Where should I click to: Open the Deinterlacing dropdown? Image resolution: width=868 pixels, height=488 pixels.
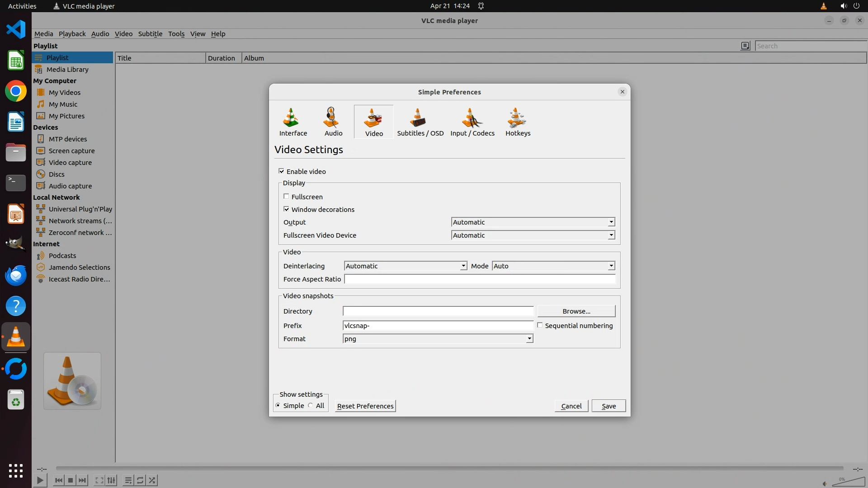coord(405,266)
